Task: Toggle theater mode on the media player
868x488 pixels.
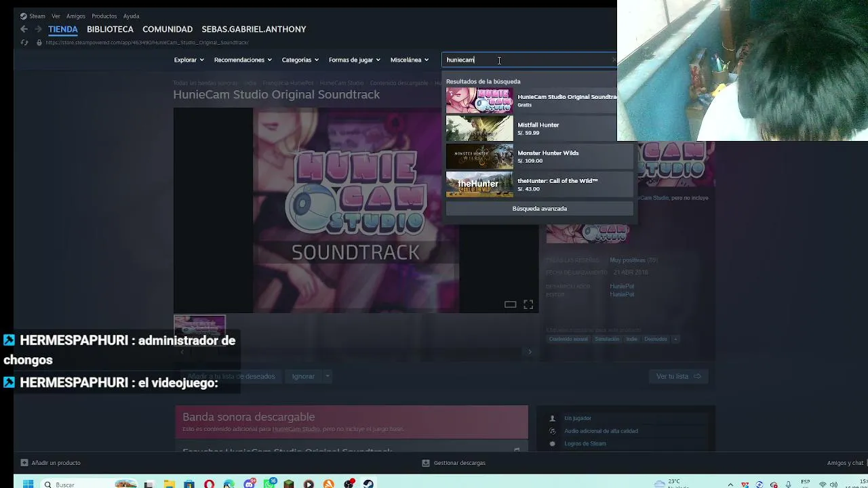Action: (x=510, y=304)
